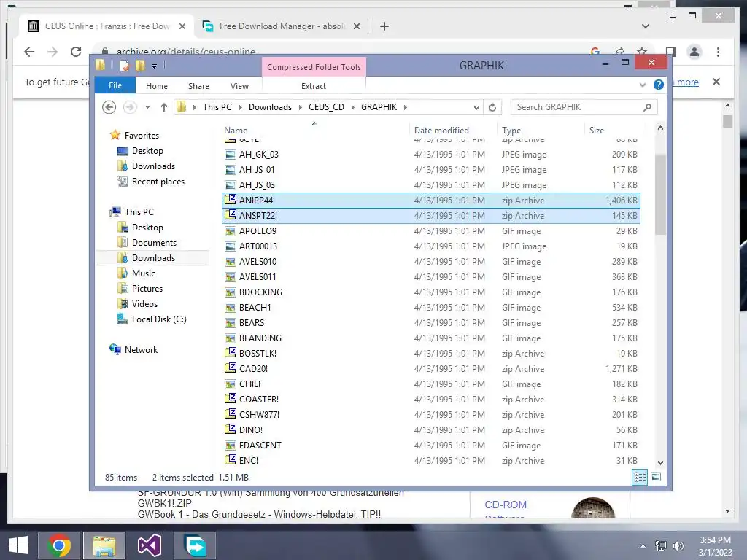Open Windows Start menu
The height and width of the screenshot is (560, 747).
[x=18, y=545]
